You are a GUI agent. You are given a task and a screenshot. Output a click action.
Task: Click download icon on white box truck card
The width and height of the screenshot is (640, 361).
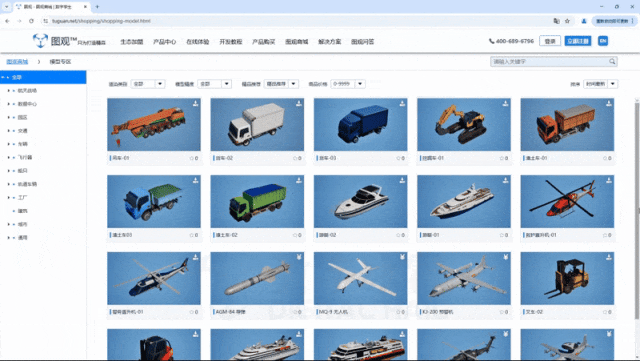(x=299, y=103)
